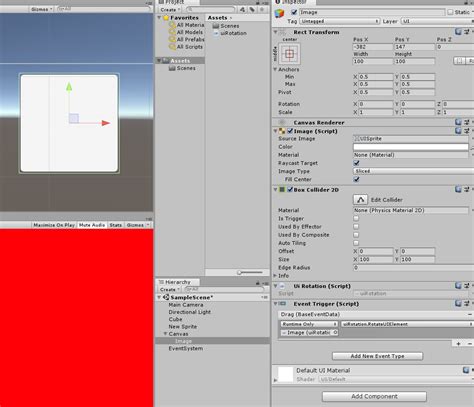
Task: Click the blue square move handle
Action: click(74, 118)
